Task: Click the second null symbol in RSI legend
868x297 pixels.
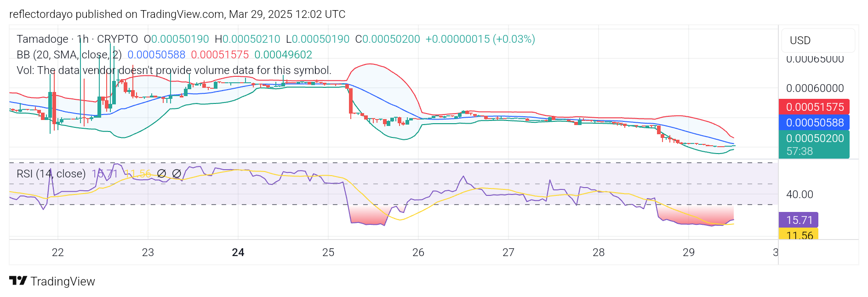Action: [x=177, y=174]
